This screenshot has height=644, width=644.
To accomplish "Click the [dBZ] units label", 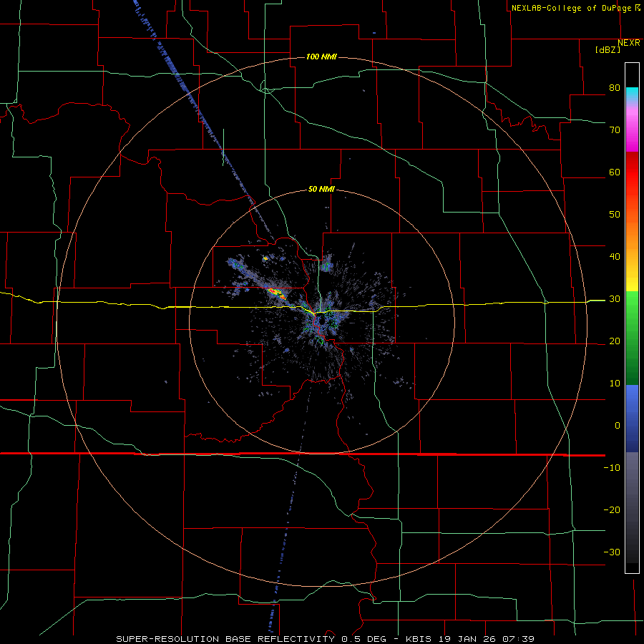I will click(608, 49).
